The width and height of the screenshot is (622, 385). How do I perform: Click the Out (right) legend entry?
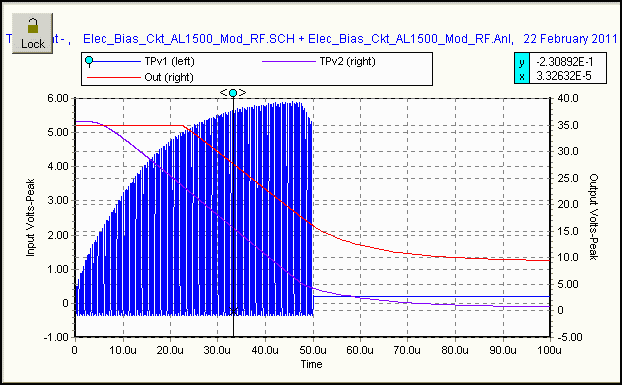pos(169,77)
